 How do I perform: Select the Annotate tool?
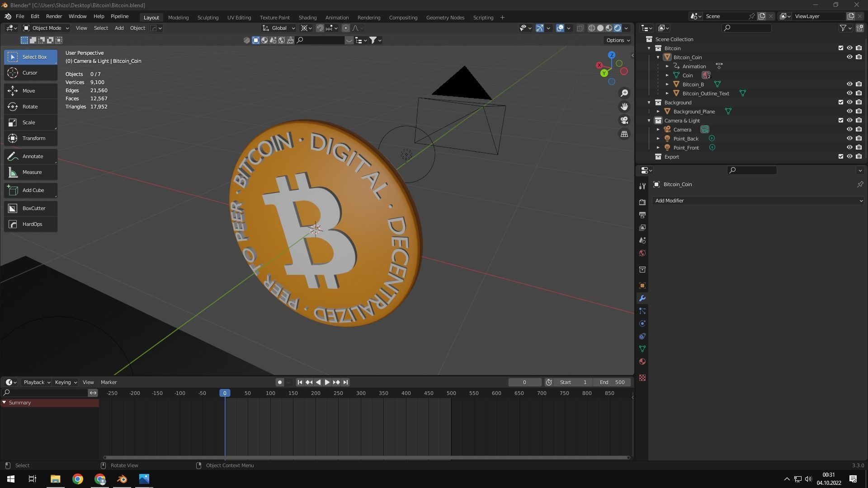[x=30, y=156]
